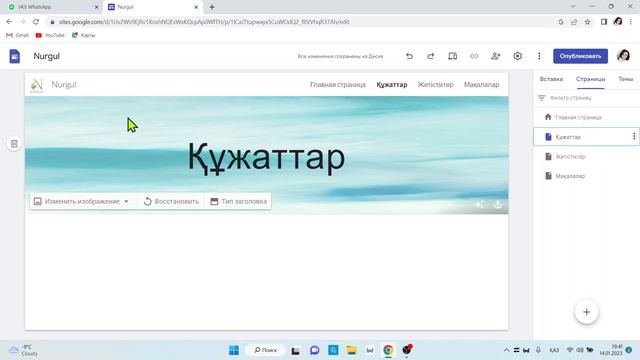Open the device preview icon
The height and width of the screenshot is (360, 640).
(452, 56)
